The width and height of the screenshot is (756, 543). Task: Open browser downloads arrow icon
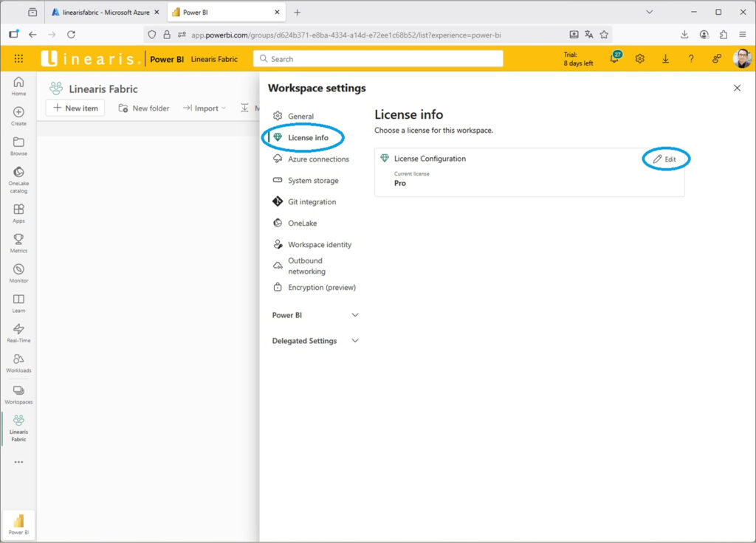click(x=684, y=35)
